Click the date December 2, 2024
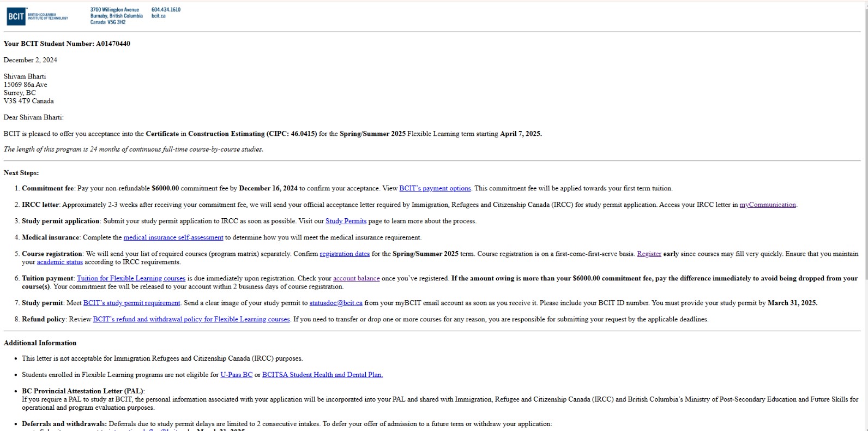Screen dimensions: 868x431 coord(30,60)
